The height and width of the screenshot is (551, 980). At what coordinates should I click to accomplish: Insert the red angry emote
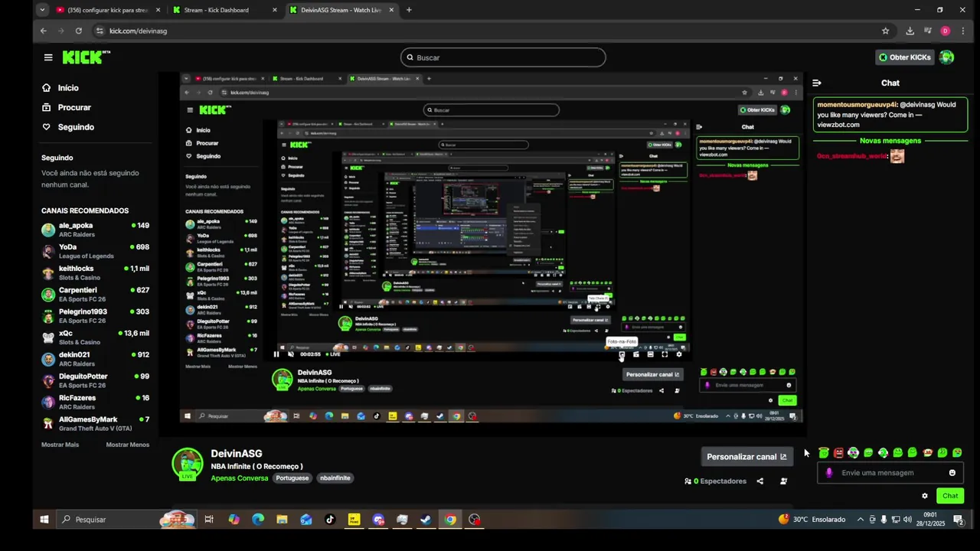(838, 453)
